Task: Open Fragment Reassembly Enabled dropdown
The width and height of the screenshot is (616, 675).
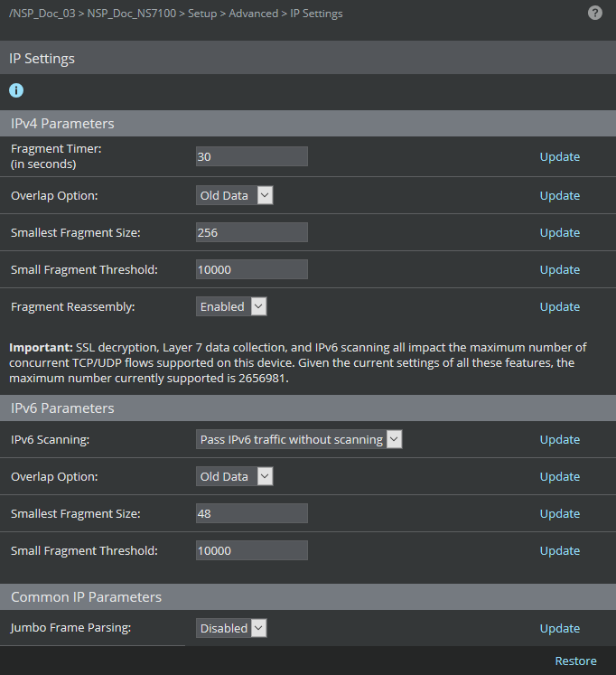Action: click(231, 306)
